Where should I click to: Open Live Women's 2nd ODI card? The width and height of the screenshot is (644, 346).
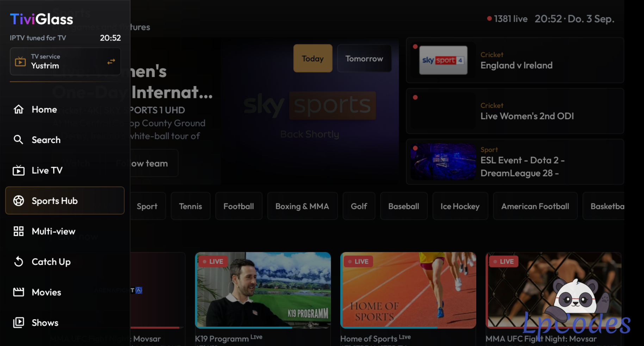515,111
